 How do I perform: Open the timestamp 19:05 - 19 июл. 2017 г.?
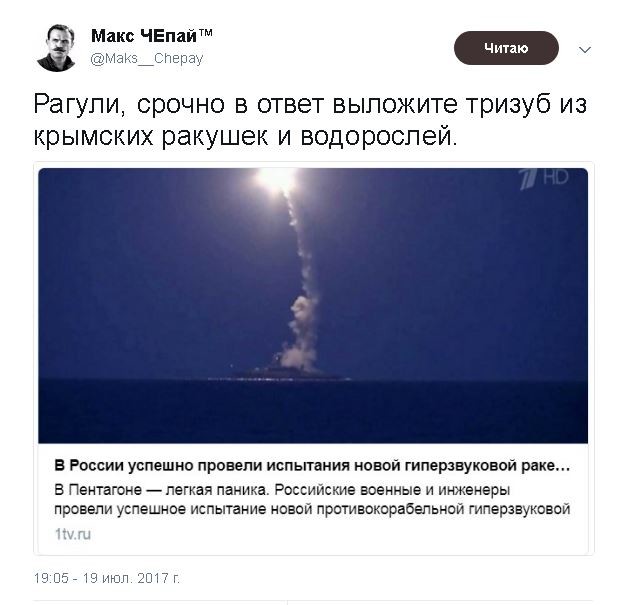click(x=107, y=578)
